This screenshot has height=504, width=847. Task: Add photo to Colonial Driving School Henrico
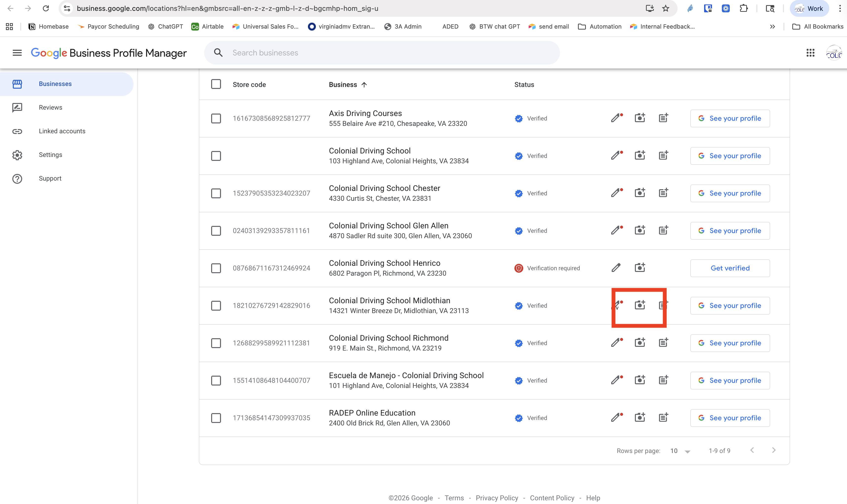(x=640, y=267)
